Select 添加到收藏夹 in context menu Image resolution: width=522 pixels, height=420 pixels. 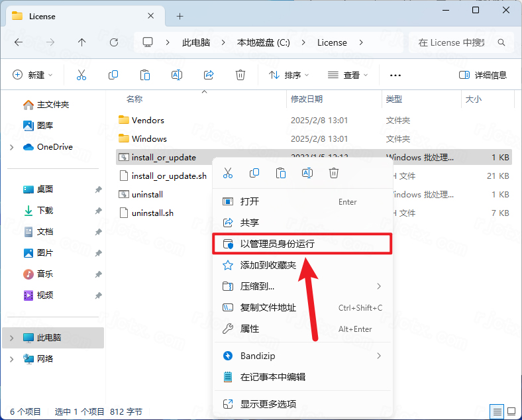(302, 265)
